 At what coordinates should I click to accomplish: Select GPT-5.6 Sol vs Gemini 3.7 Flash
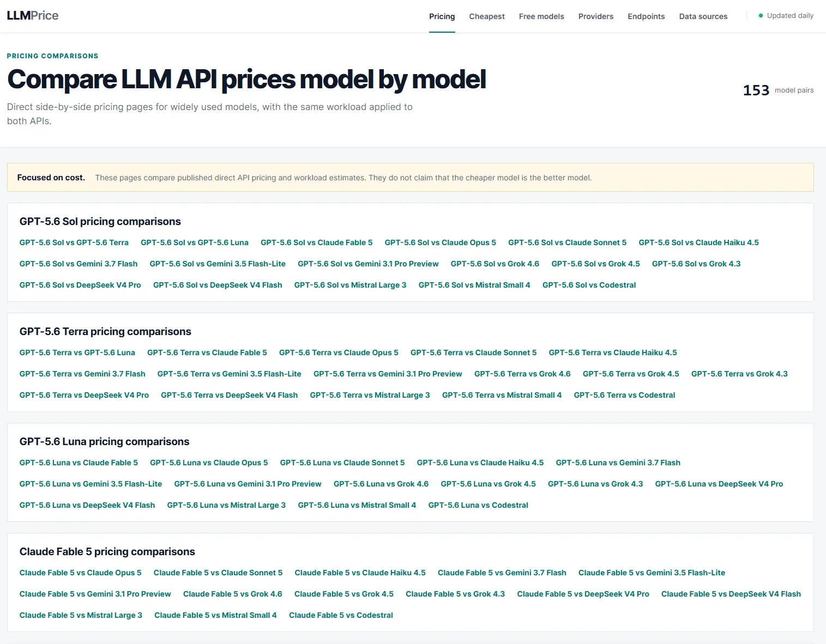click(x=79, y=264)
